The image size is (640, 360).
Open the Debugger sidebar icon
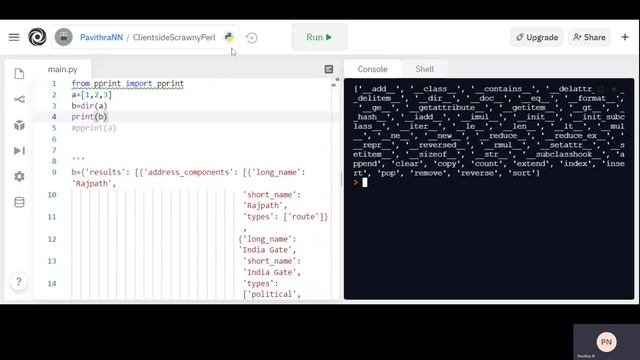tap(19, 151)
